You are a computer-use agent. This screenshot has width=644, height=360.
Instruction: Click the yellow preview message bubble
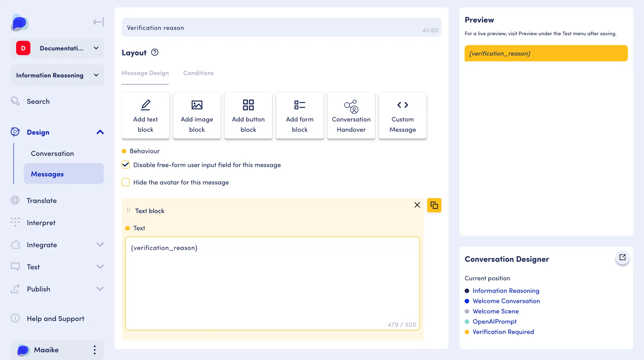pyautogui.click(x=546, y=53)
